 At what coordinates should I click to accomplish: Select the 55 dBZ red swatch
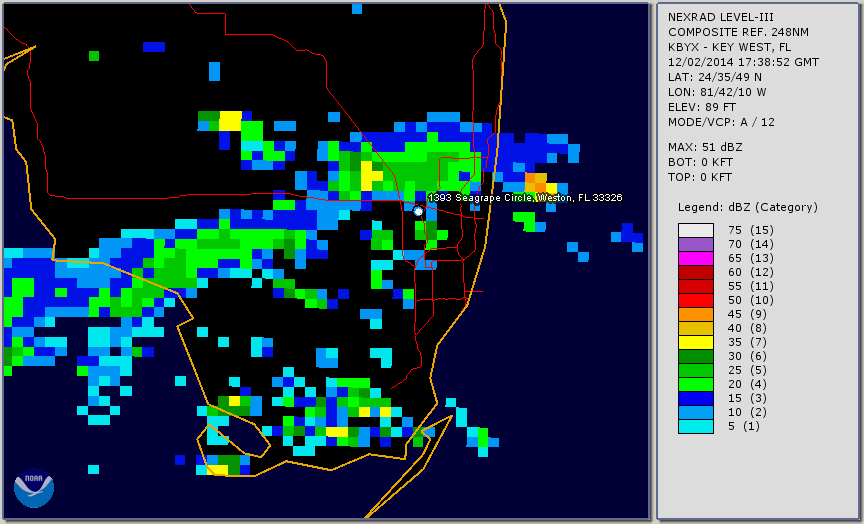(695, 287)
